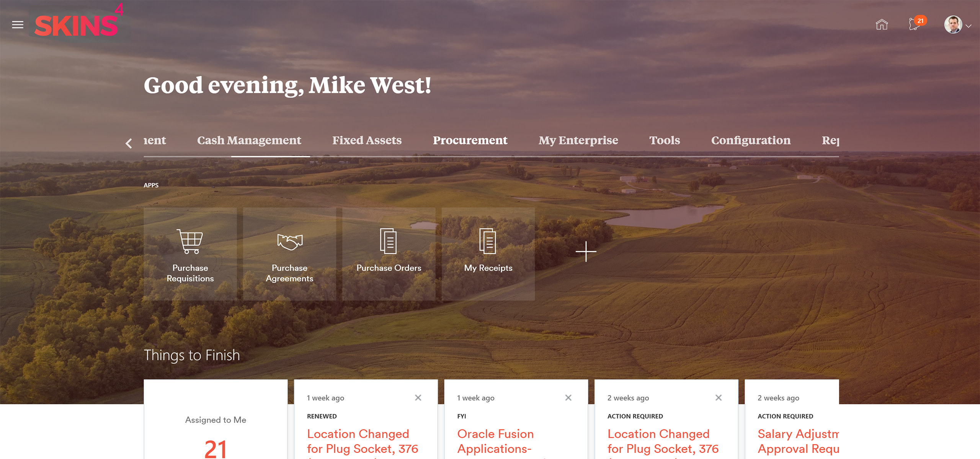Screen dimensions: 980x459
Task: Open the Purchase Requisitions app
Action: [x=190, y=254]
